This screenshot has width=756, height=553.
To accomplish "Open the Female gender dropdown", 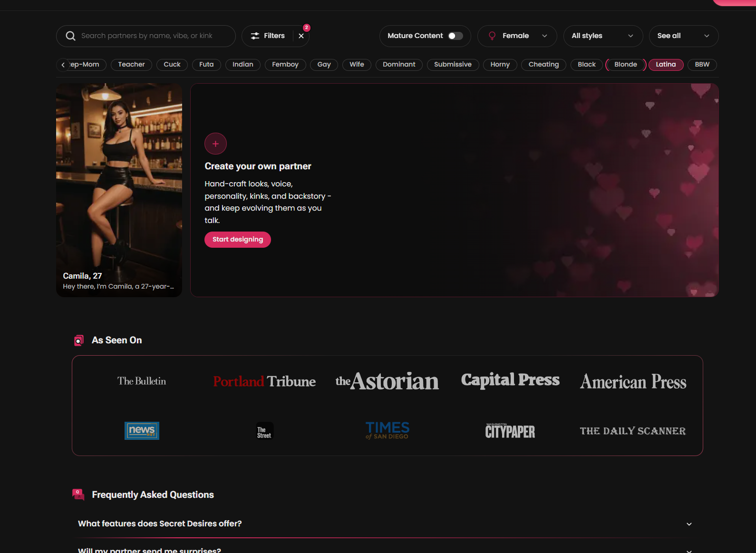I will tap(517, 36).
